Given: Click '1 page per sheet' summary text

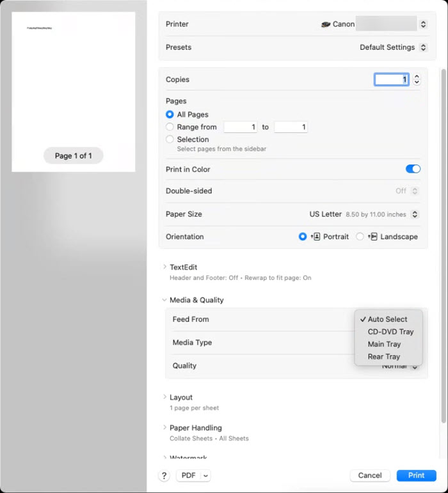Looking at the screenshot, I should (x=194, y=408).
